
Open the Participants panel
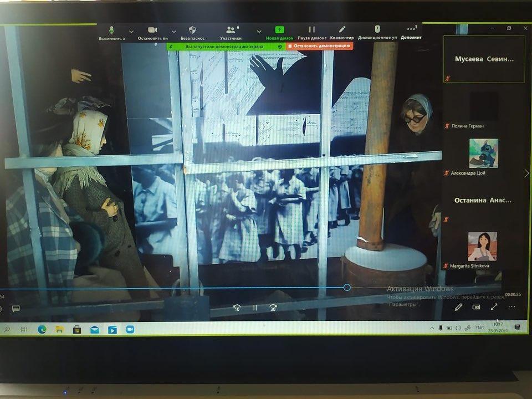pos(231,30)
